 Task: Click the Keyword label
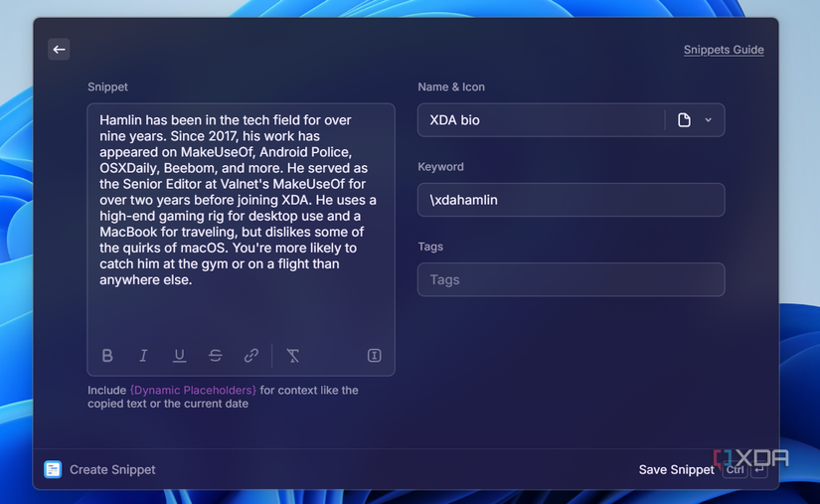(x=441, y=167)
